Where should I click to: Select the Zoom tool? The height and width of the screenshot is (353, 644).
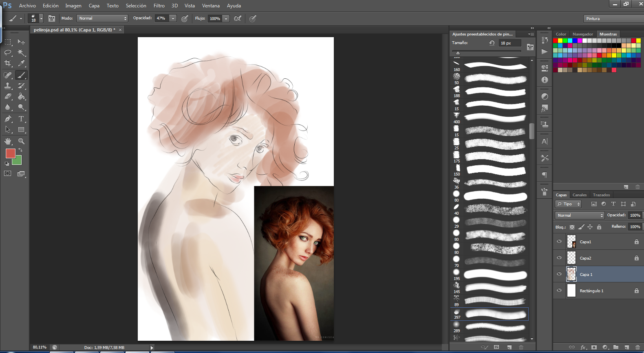tap(21, 141)
